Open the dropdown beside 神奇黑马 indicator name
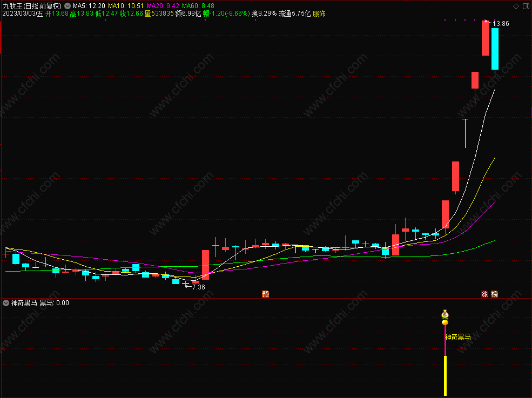The image size is (532, 398). click(6, 302)
